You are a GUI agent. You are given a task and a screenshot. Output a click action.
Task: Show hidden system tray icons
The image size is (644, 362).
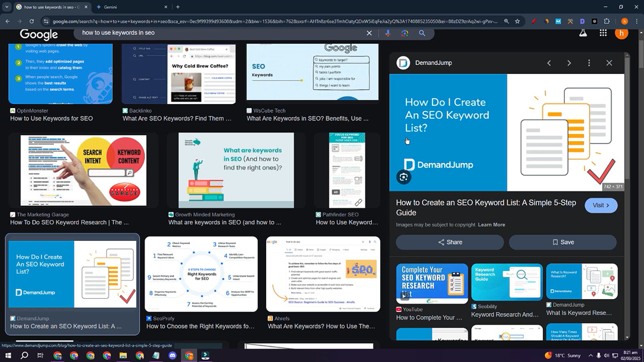point(590,355)
